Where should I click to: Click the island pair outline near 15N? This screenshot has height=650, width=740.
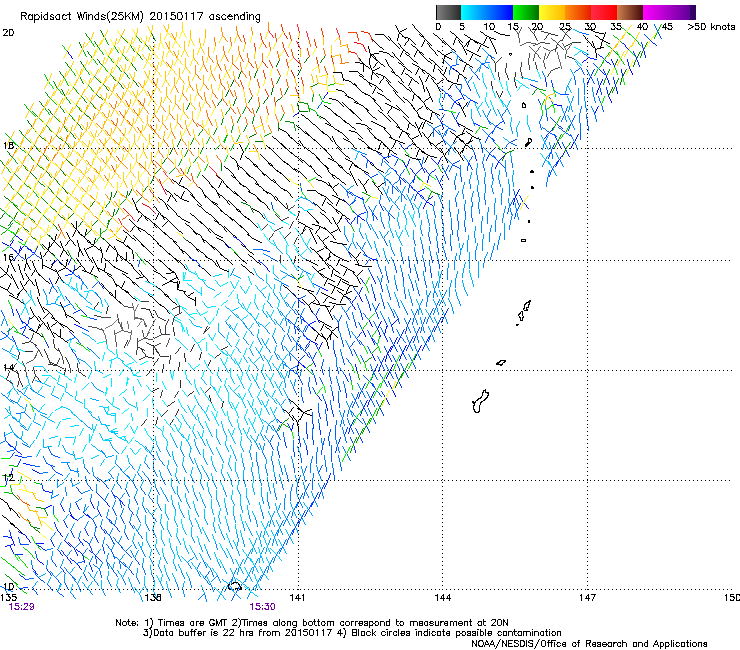[x=523, y=312]
